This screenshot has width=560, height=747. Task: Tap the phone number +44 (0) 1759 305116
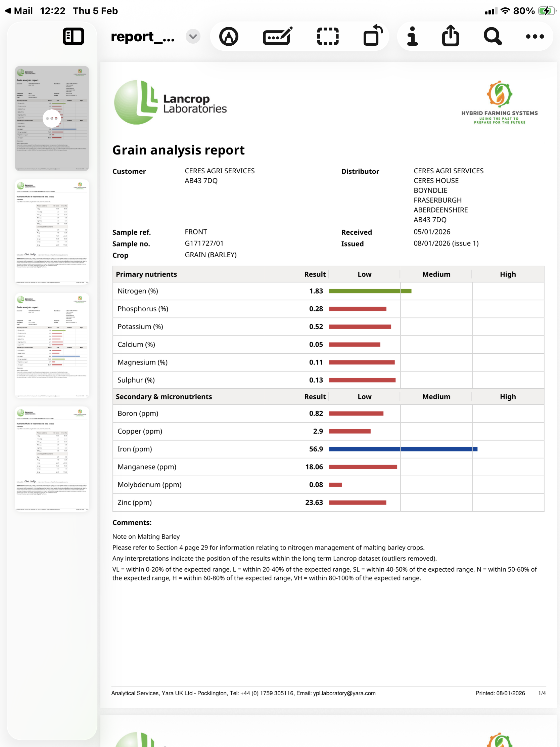point(267,693)
